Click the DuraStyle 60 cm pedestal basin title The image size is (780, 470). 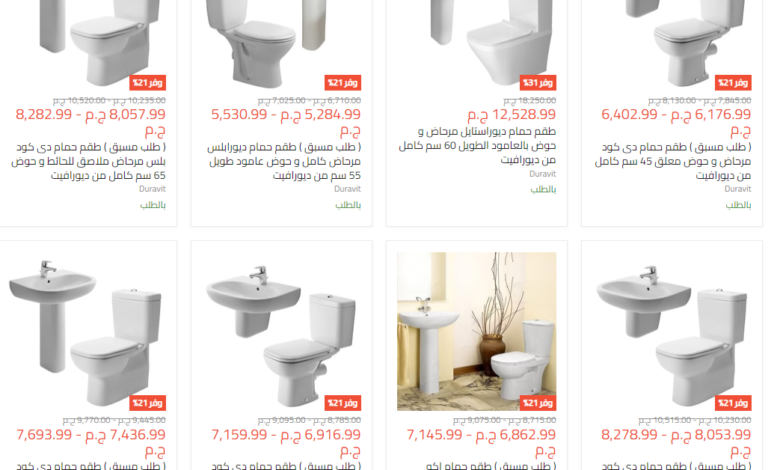[x=477, y=146]
